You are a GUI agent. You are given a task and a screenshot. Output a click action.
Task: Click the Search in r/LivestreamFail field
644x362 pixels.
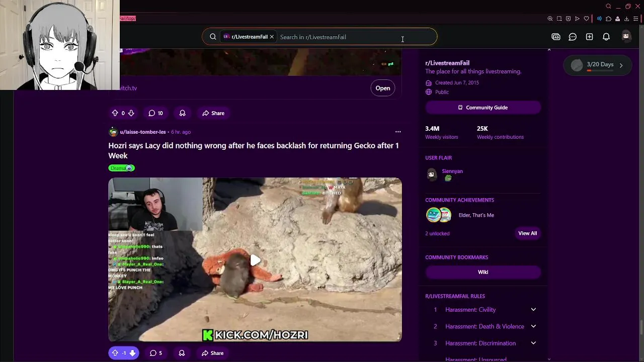(x=355, y=37)
